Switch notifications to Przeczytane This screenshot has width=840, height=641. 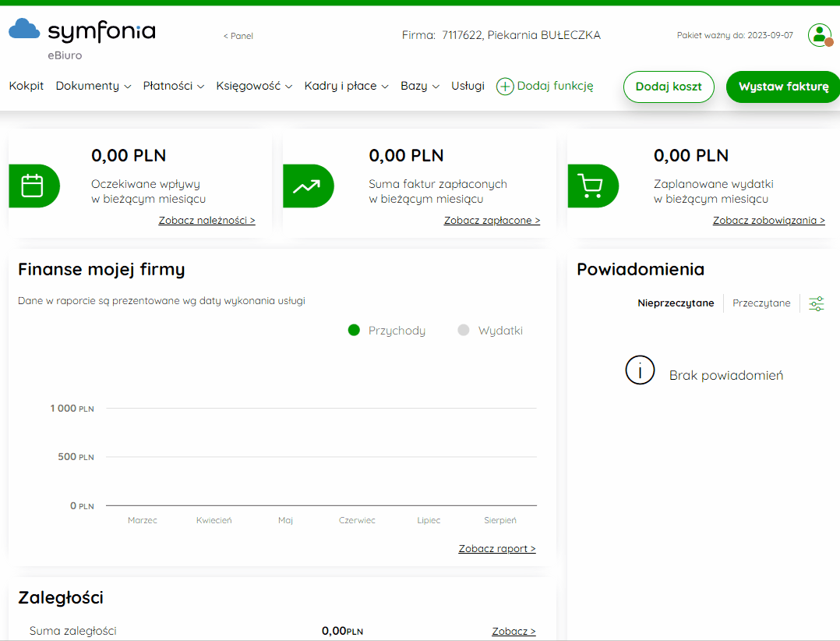(761, 303)
